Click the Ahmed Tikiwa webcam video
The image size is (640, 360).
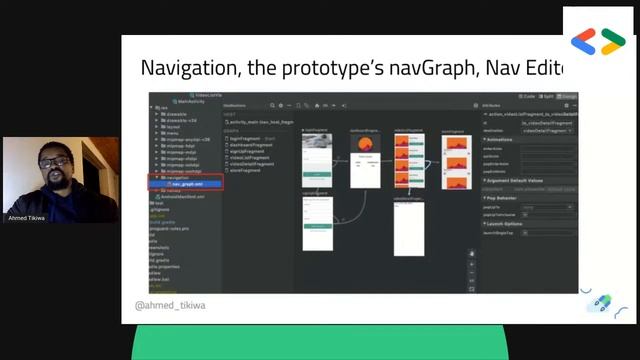pyautogui.click(x=61, y=180)
